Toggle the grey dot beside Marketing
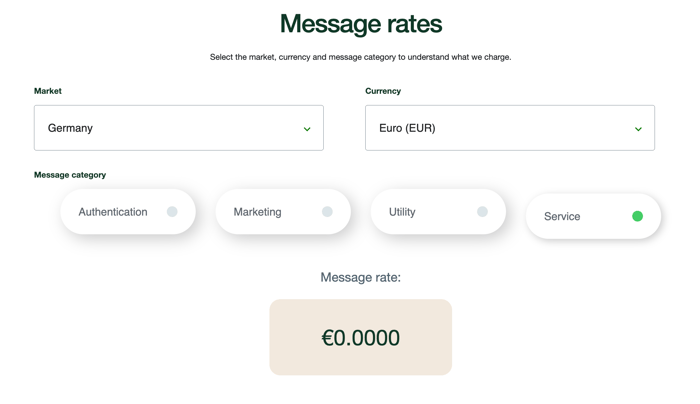 327,212
